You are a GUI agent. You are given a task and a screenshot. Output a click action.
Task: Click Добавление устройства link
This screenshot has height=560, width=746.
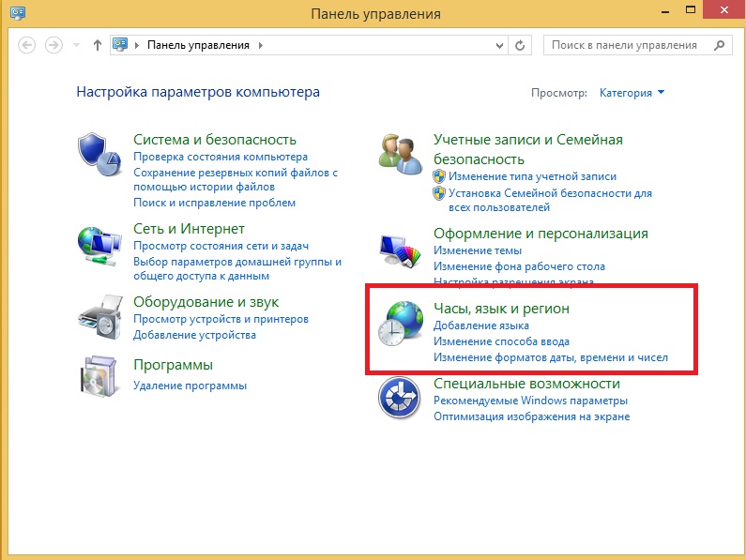[194, 335]
